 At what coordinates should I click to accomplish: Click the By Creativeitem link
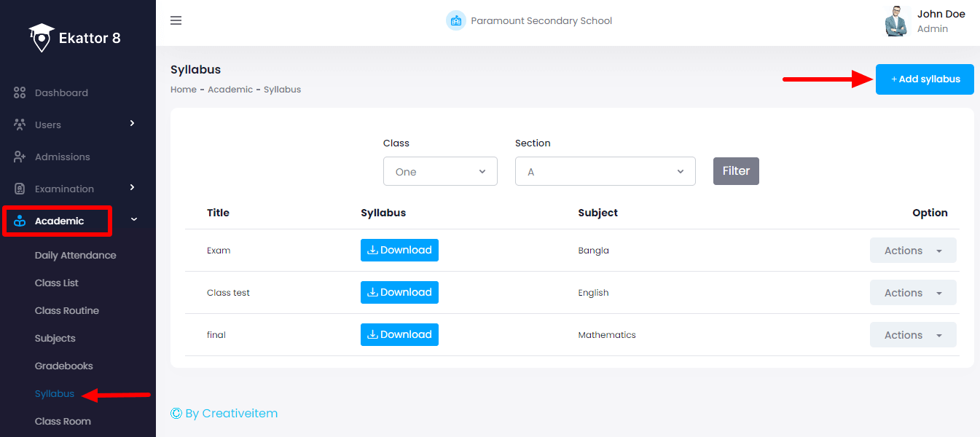tap(224, 413)
